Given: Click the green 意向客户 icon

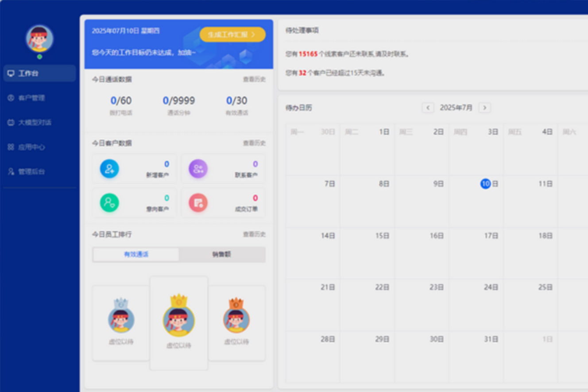Looking at the screenshot, I should [109, 203].
